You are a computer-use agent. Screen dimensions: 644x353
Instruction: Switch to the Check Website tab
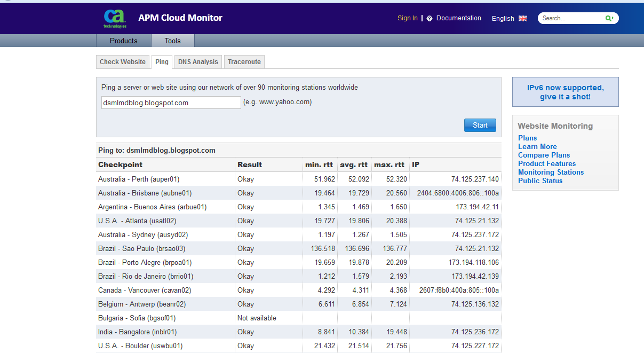point(123,62)
